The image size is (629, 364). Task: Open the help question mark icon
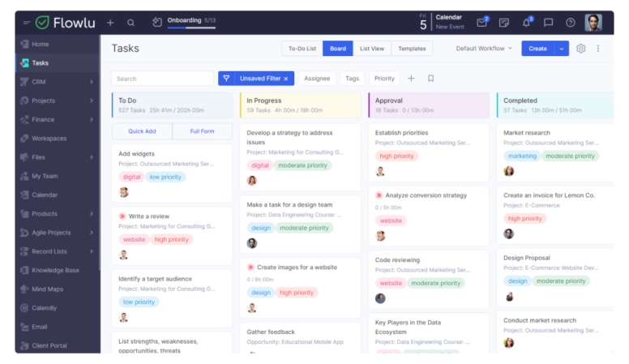coord(571,23)
